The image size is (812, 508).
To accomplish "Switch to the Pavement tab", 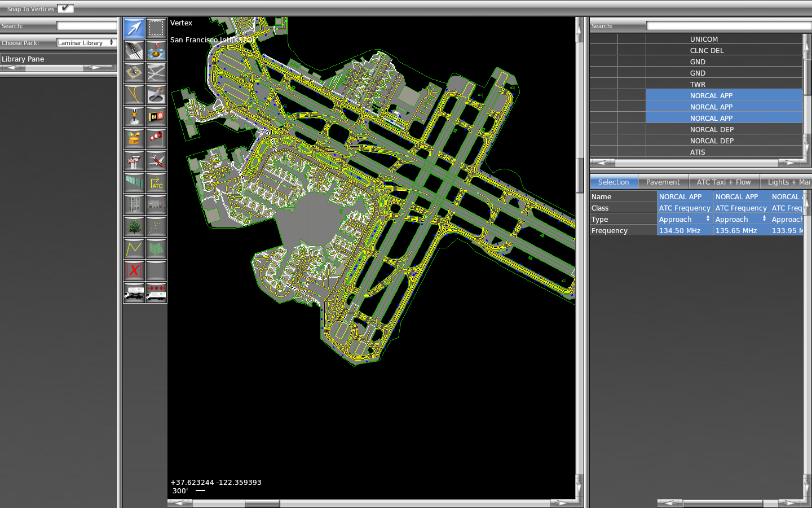I will click(663, 182).
